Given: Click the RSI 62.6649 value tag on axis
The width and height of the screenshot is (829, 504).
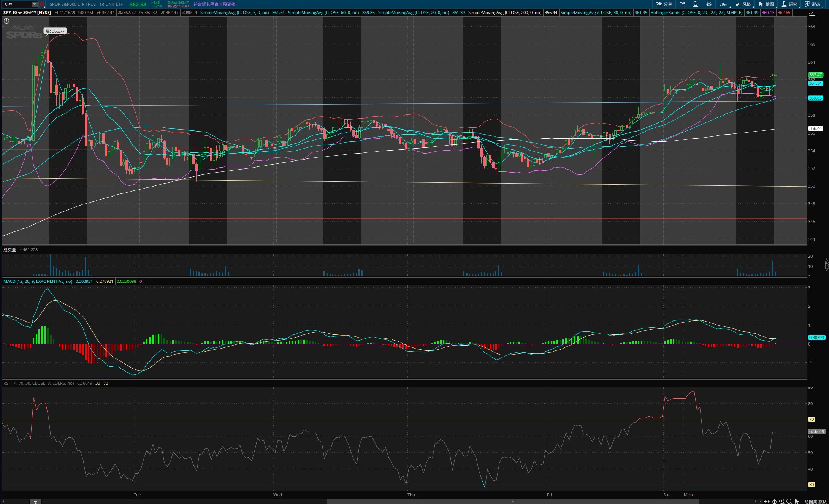Looking at the screenshot, I should tap(816, 431).
